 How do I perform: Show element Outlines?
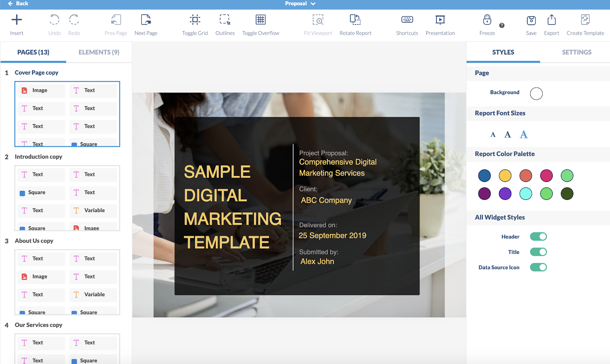tap(225, 25)
